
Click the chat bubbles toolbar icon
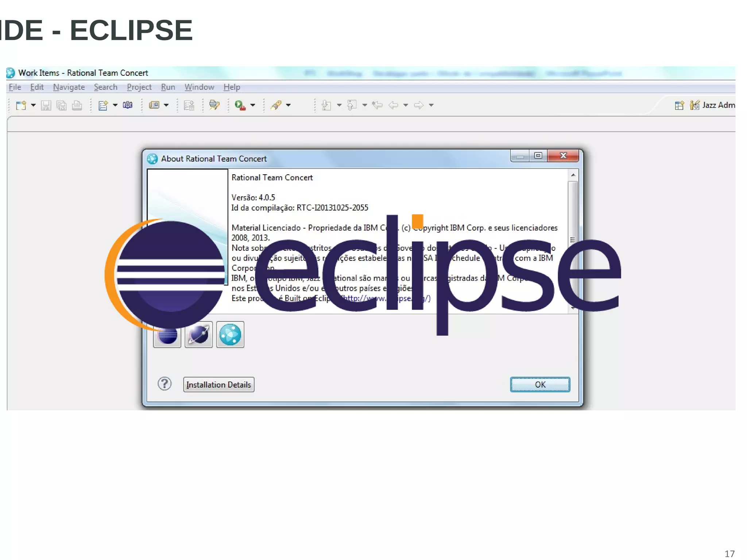click(214, 105)
